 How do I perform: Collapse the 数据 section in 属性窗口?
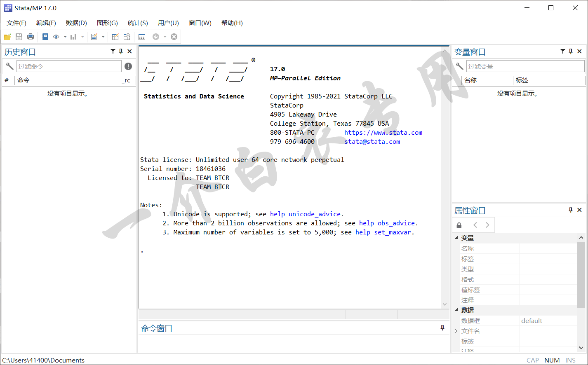(456, 310)
